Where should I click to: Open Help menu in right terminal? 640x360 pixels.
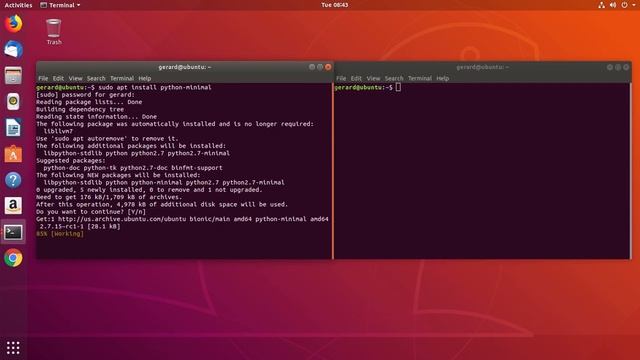pyautogui.click(x=442, y=78)
